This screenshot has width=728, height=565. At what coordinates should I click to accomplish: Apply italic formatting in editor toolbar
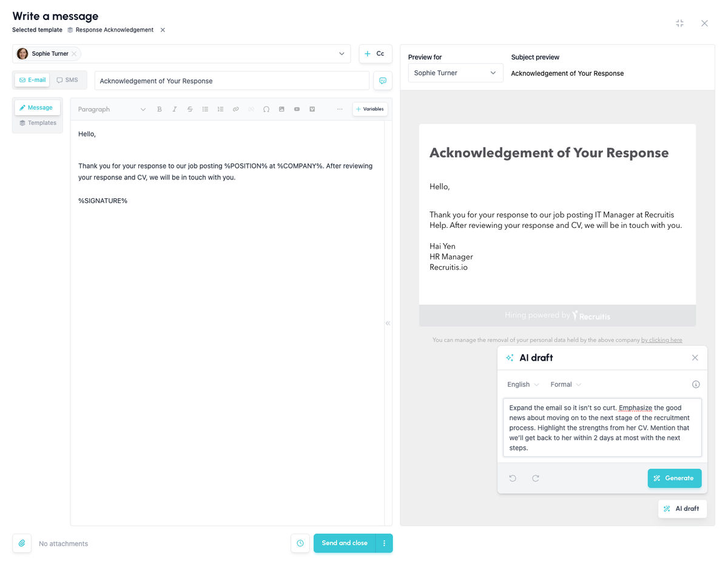[x=175, y=109]
